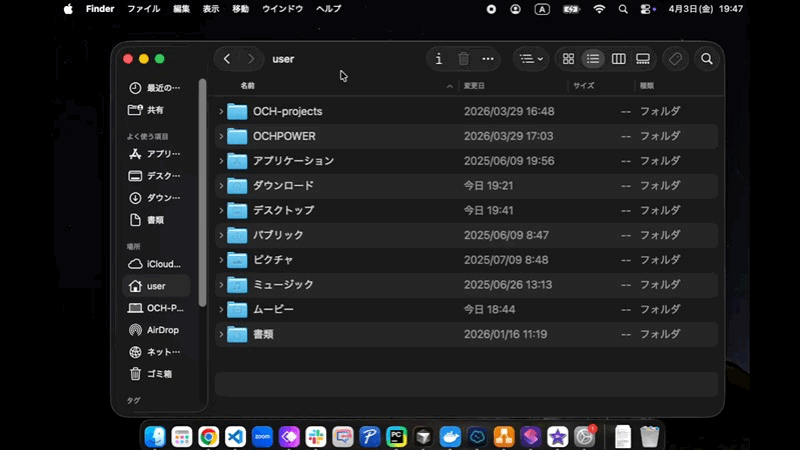The width and height of the screenshot is (800, 450).
Task: Expand the アプリケーション folder chevron
Action: 221,161
